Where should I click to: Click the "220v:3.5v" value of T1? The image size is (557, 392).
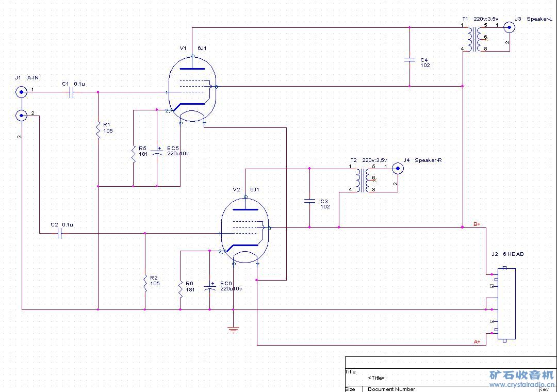[486, 19]
